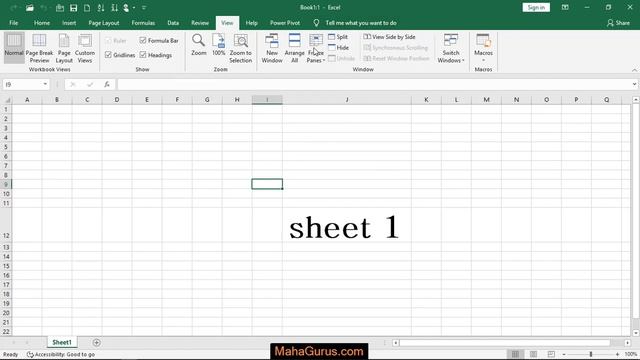This screenshot has height=360, width=640.
Task: Click touch/mouse mode icon in quick toolbar
Action: pos(127,8)
